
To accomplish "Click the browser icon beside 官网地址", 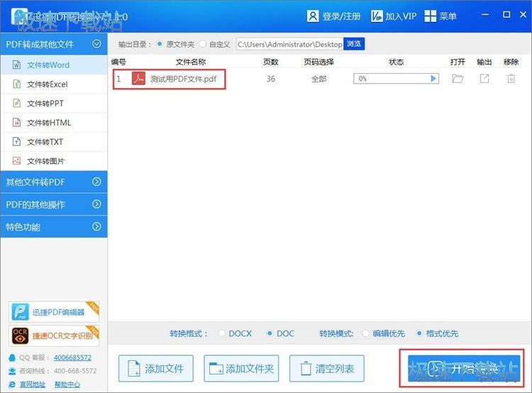I will tap(12, 384).
